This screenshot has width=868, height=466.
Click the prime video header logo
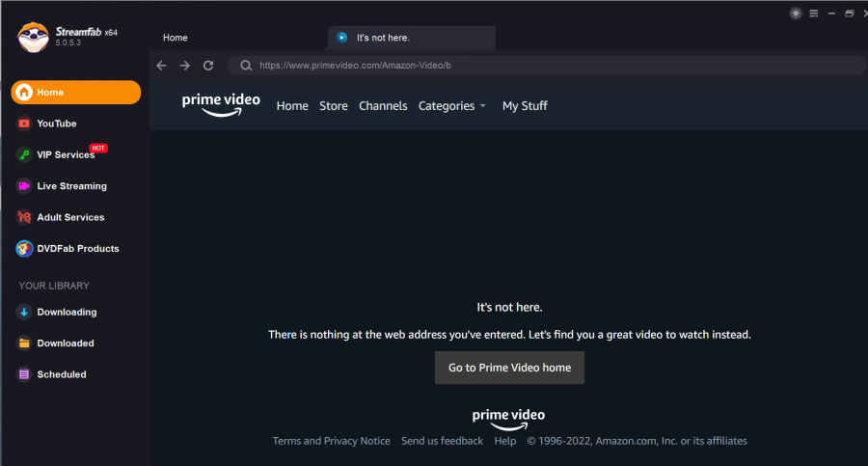(x=221, y=104)
